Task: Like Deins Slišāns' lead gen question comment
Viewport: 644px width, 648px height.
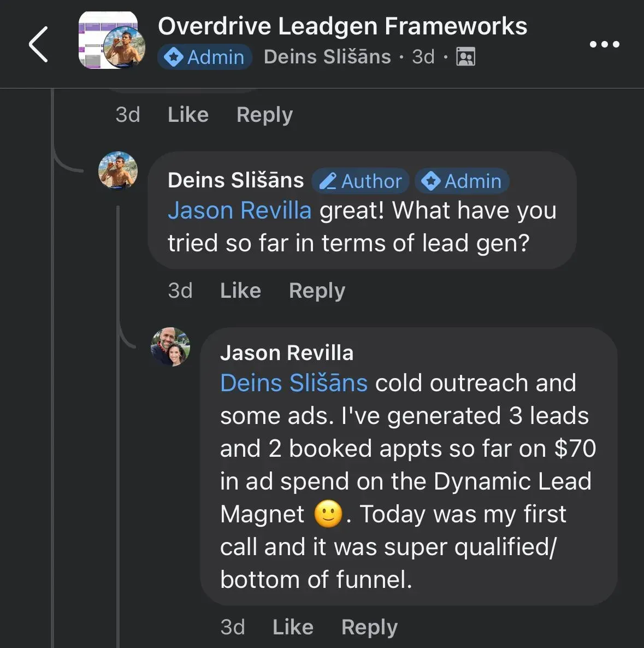Action: point(240,291)
